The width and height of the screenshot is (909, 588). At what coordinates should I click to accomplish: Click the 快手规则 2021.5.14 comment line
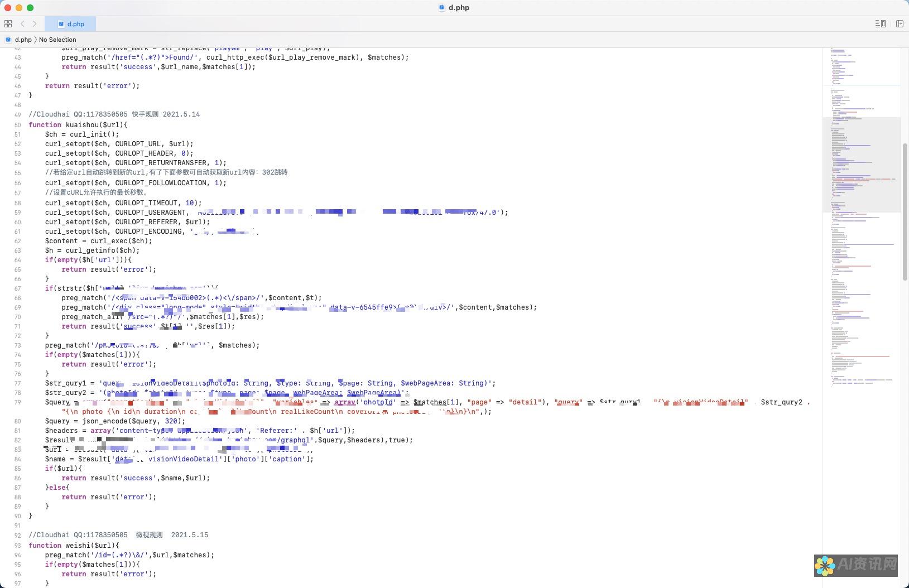pos(114,114)
